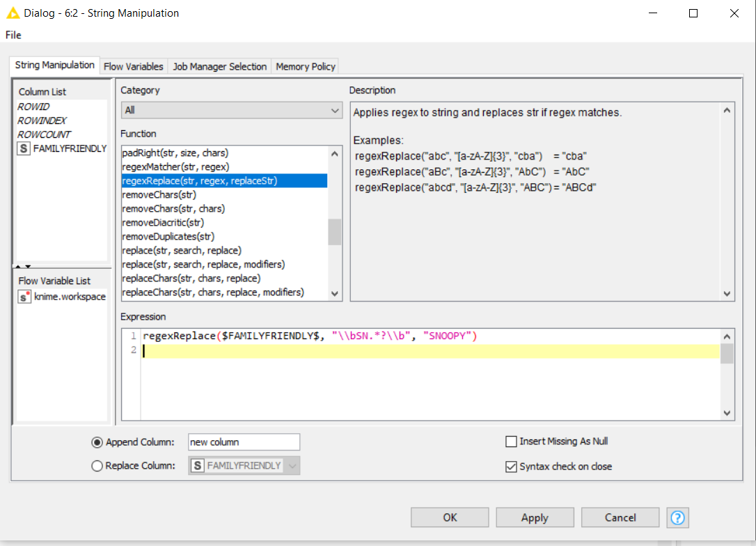Switch to the String Manipulation tab
The width and height of the screenshot is (756, 546).
(x=54, y=65)
